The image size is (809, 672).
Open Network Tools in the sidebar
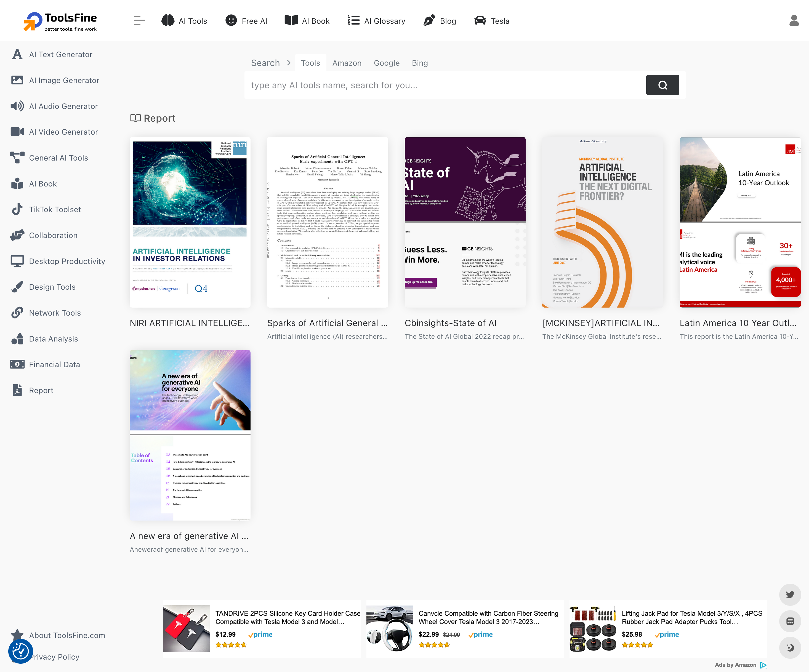coord(55,313)
